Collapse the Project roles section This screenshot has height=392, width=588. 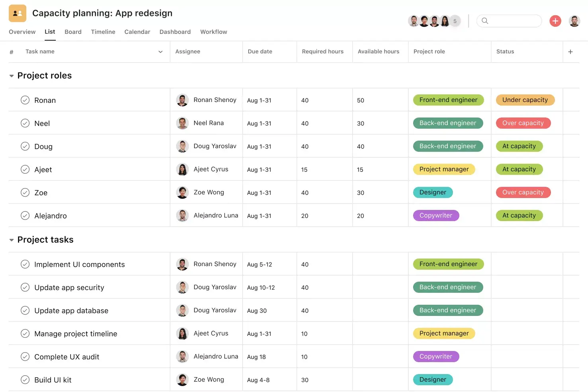12,75
